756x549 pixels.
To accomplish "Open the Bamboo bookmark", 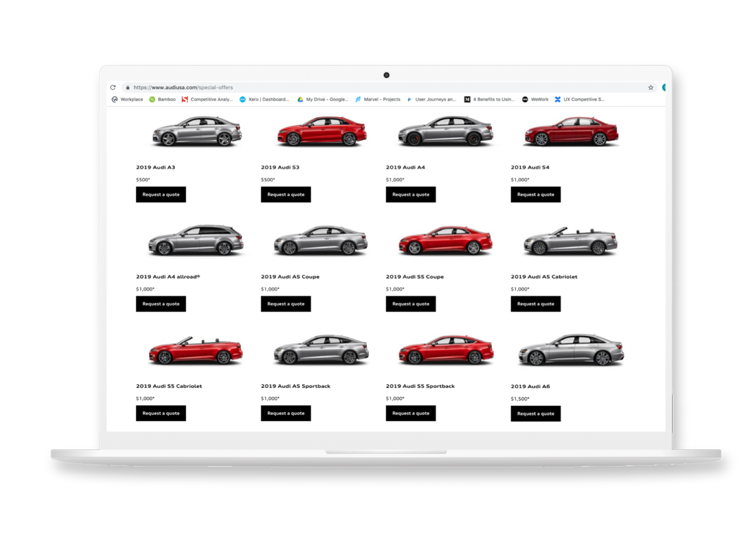I will (162, 99).
